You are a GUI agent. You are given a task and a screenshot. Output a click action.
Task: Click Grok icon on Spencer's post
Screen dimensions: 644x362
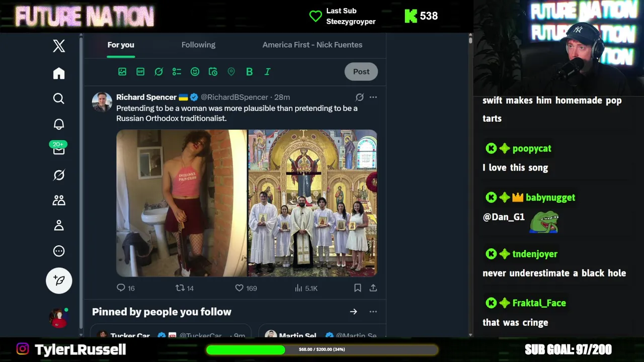359,97
